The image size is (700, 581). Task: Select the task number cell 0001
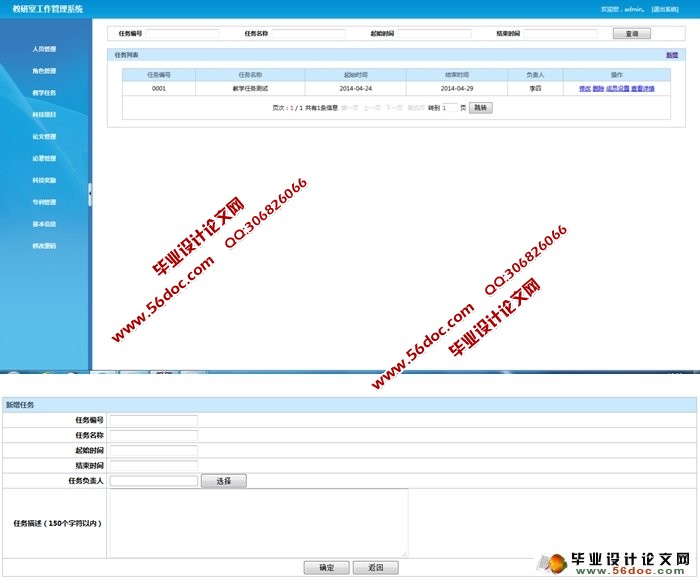tap(159, 88)
